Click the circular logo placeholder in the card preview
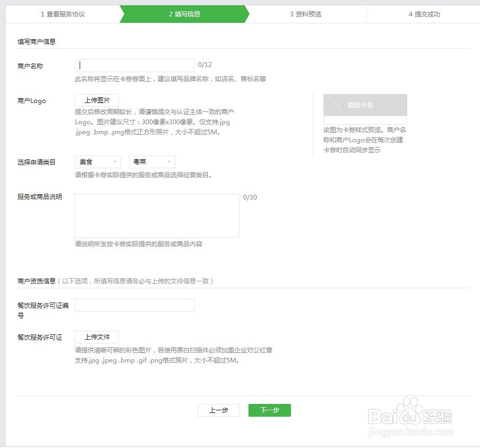This screenshot has width=480, height=448. point(335,105)
